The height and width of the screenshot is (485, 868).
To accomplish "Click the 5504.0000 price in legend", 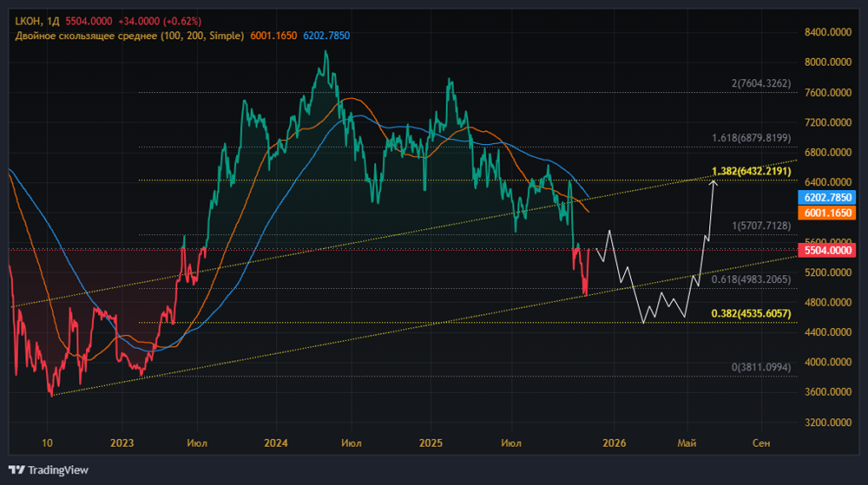I will pos(89,21).
